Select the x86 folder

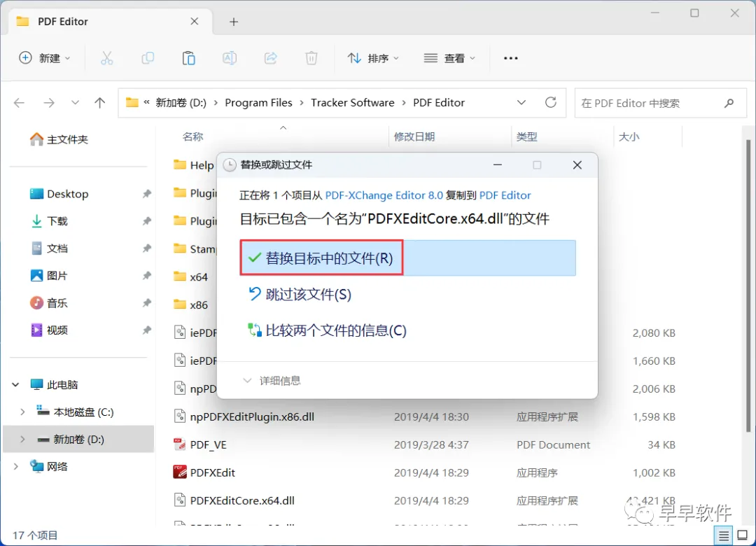190,304
